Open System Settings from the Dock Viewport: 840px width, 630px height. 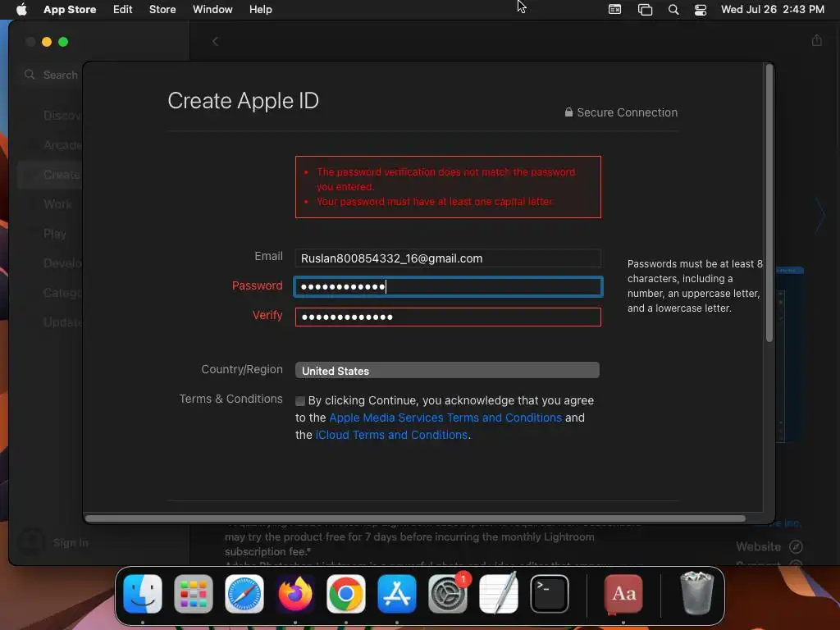click(x=448, y=594)
